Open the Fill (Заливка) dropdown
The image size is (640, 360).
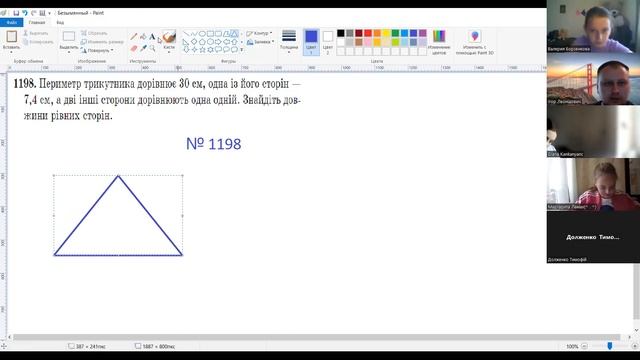(260, 42)
